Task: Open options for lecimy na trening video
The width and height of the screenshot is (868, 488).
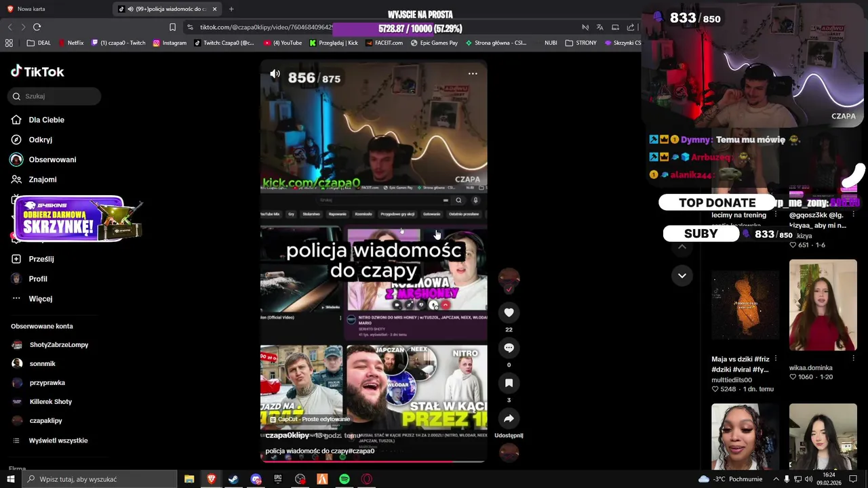Action: click(x=775, y=215)
